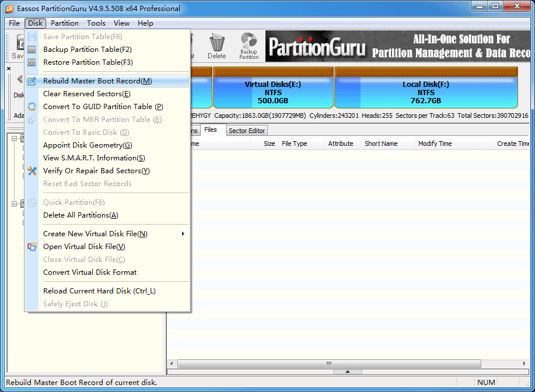The image size is (535, 392).
Task: Click the Rebuild Master Boot Record icon
Action: click(x=32, y=81)
